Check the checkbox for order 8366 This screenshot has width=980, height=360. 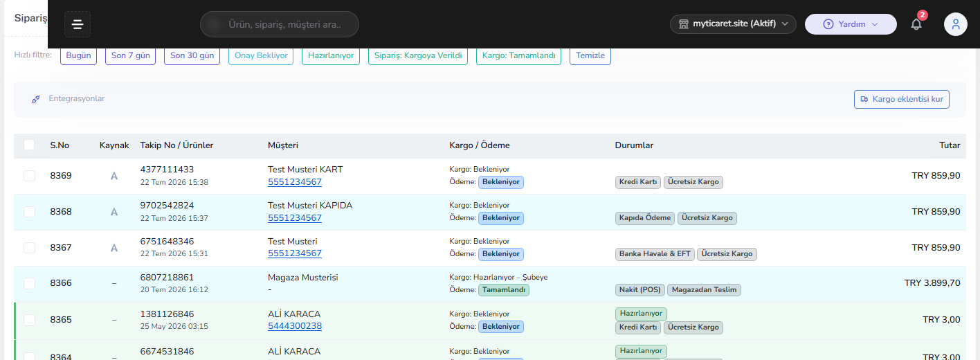(x=29, y=283)
